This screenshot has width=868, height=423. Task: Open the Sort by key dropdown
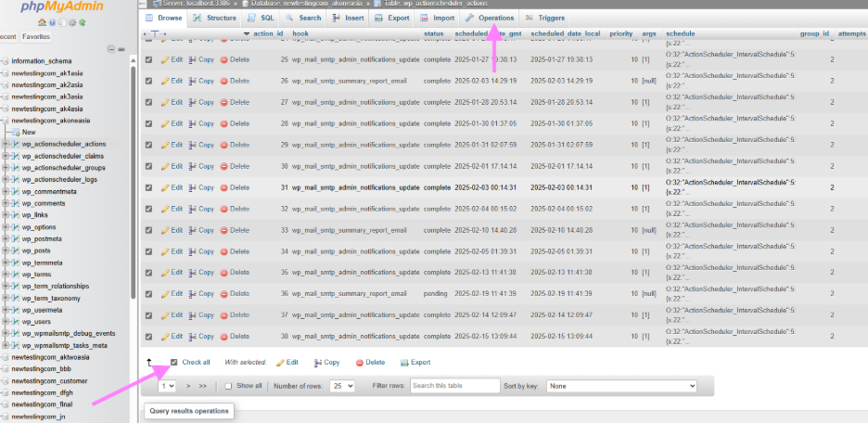(x=621, y=386)
